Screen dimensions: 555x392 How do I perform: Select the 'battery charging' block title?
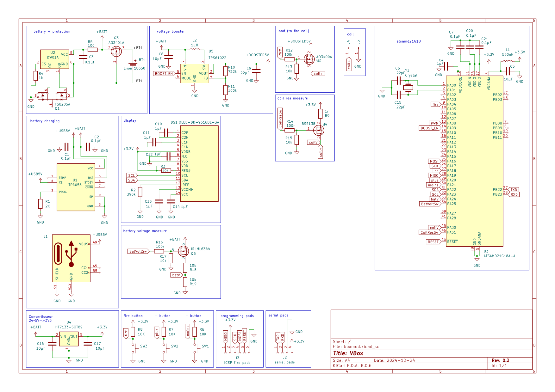click(45, 121)
